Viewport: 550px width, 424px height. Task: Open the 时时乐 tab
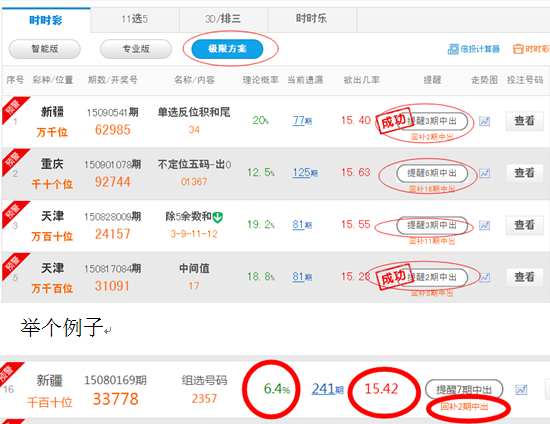pos(312,19)
